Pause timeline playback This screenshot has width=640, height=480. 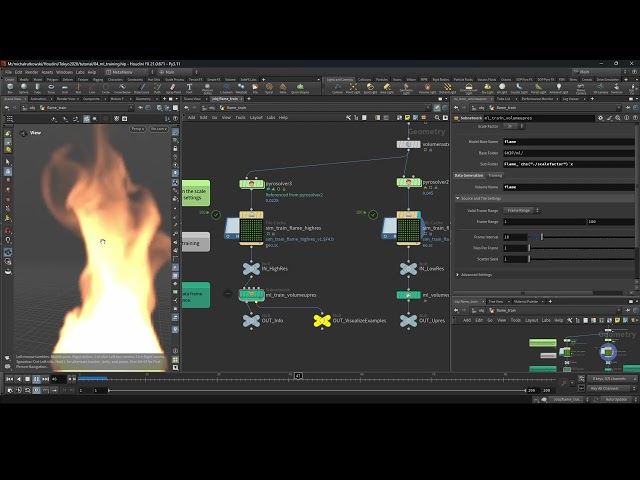click(36, 379)
